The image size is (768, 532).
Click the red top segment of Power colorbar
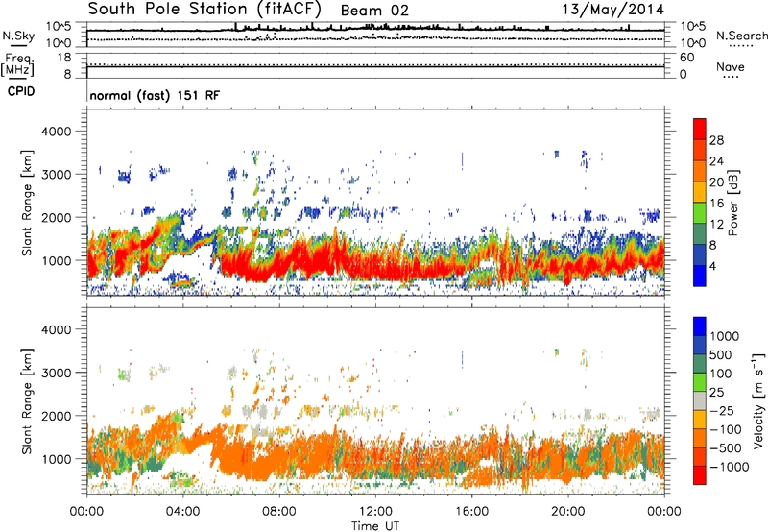pyautogui.click(x=700, y=130)
